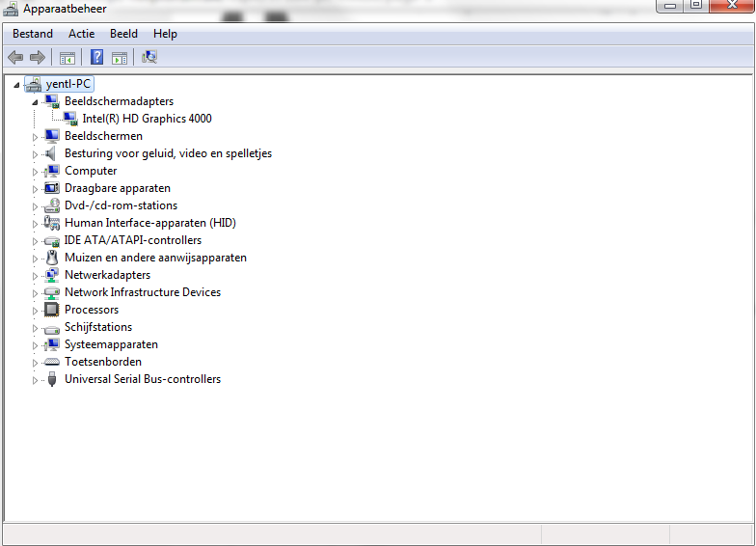The height and width of the screenshot is (546, 756).
Task: Select the Netwerkadapters label
Action: click(108, 275)
